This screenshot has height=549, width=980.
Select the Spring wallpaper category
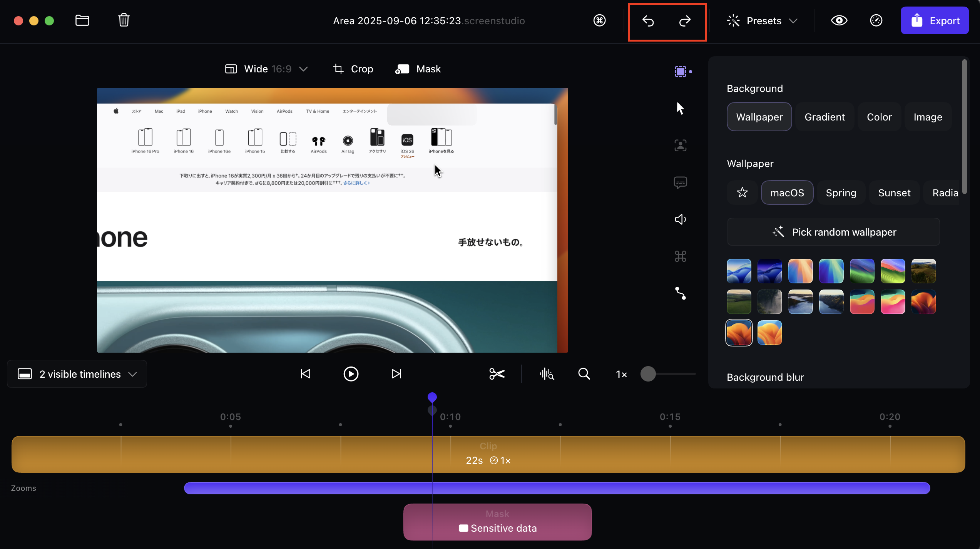(841, 192)
